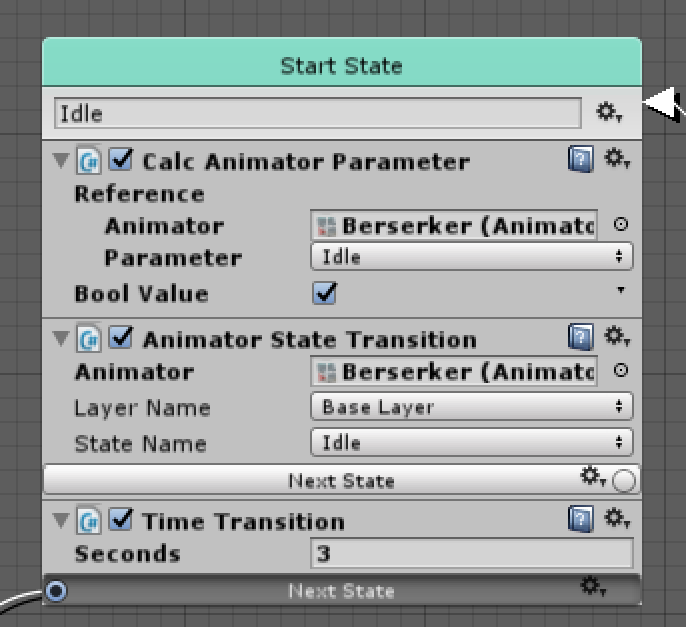Open Calc Animator Parameter settings gear
The image size is (686, 627).
point(616,160)
